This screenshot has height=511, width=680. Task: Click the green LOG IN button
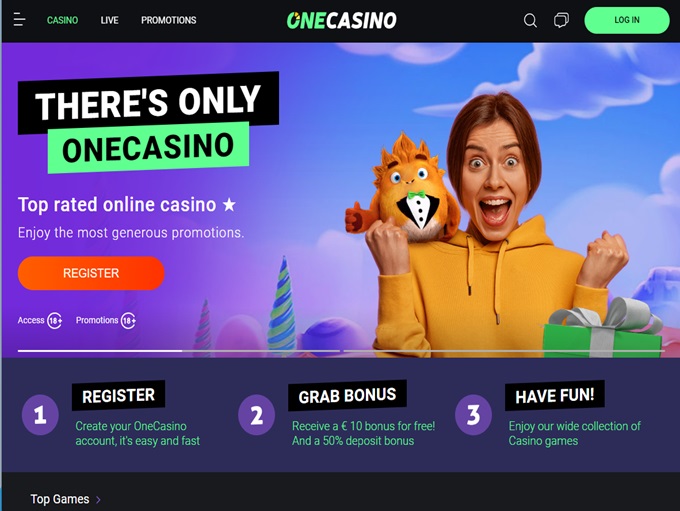627,20
